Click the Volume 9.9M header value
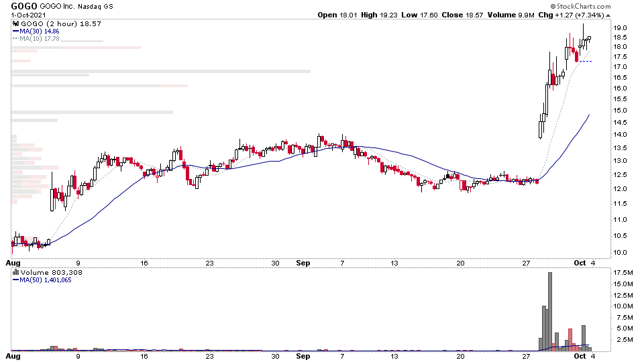The height and width of the screenshot is (362, 644). coord(511,15)
